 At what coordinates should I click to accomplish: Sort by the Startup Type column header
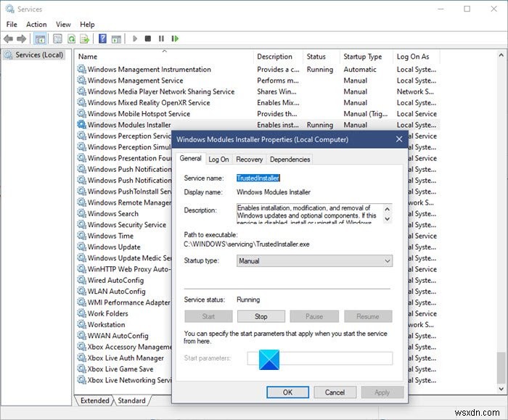coord(366,57)
